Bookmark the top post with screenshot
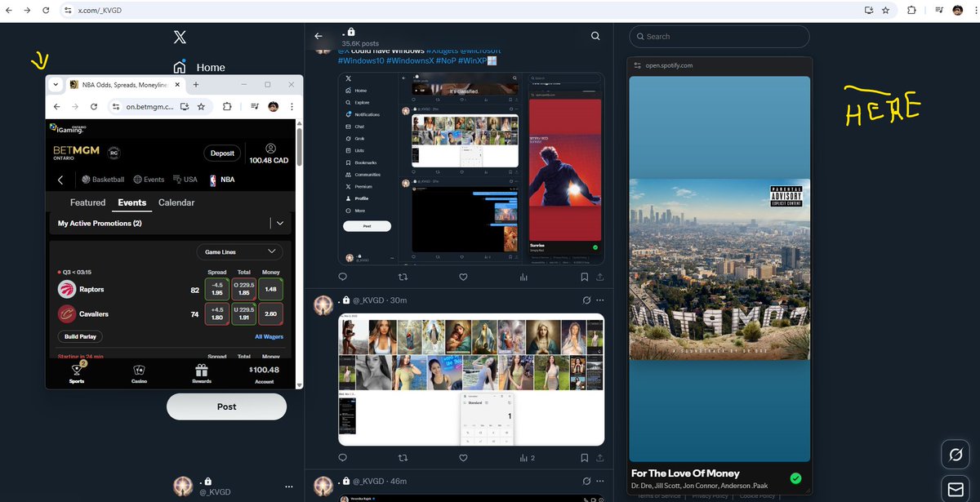Image resolution: width=980 pixels, height=502 pixels. pos(585,277)
